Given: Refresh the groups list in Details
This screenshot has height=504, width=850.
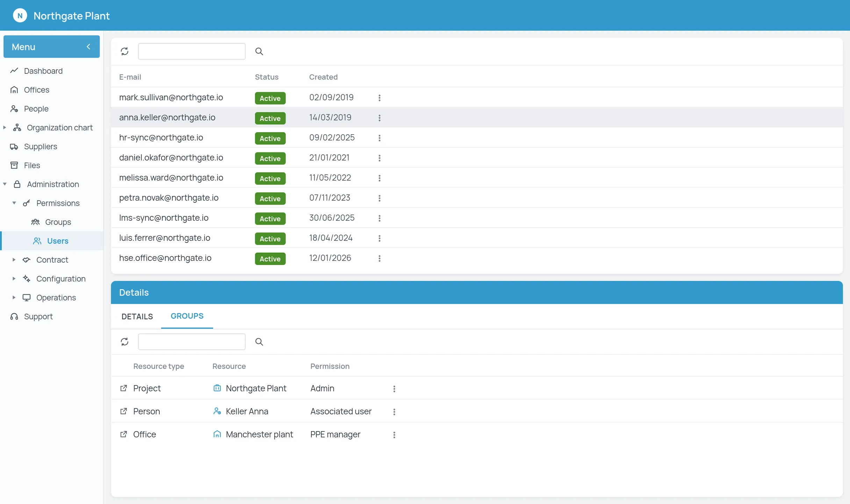Looking at the screenshot, I should tap(124, 341).
